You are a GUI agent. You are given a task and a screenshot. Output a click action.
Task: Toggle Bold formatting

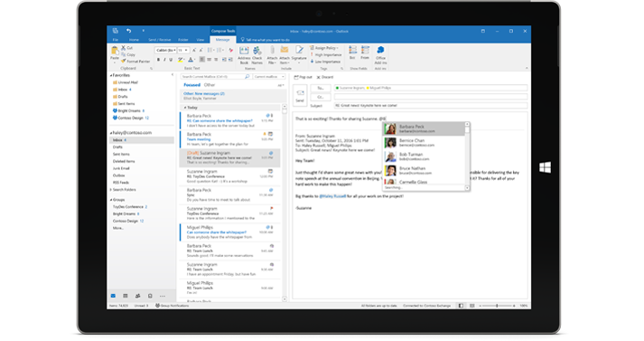point(159,60)
